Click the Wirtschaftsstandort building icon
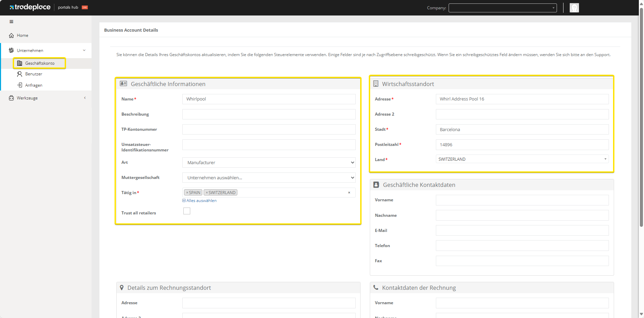This screenshot has width=644, height=318. click(376, 84)
